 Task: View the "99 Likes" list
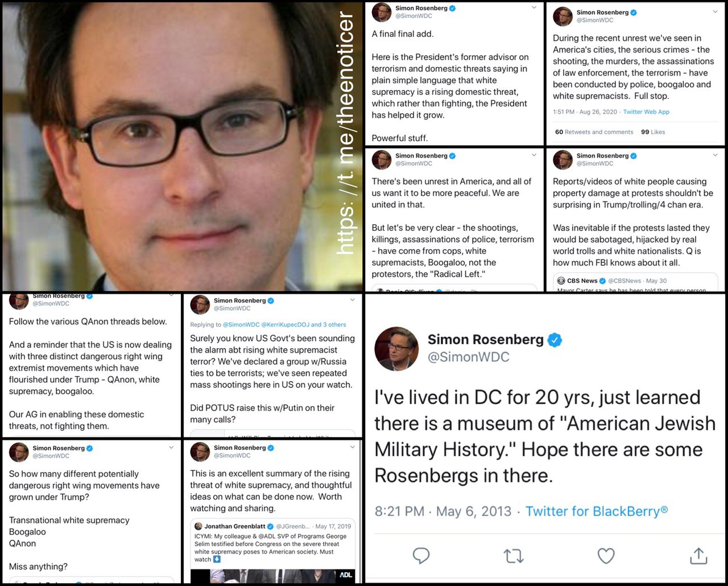[x=653, y=132]
